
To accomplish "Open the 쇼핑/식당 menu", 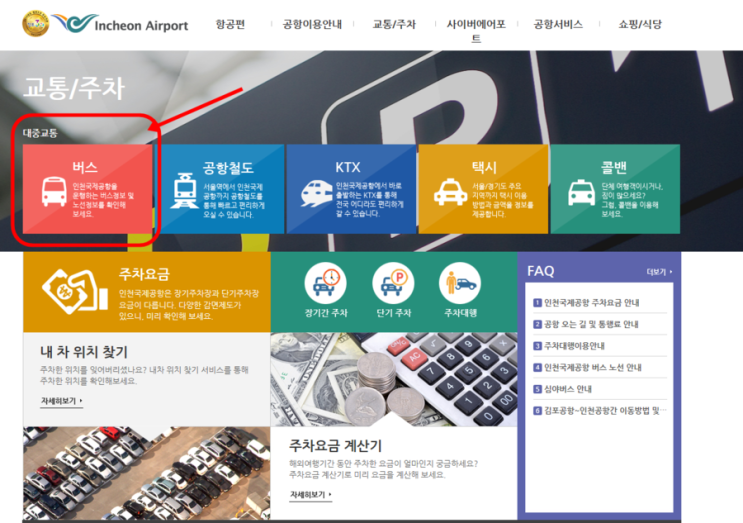I will [640, 24].
